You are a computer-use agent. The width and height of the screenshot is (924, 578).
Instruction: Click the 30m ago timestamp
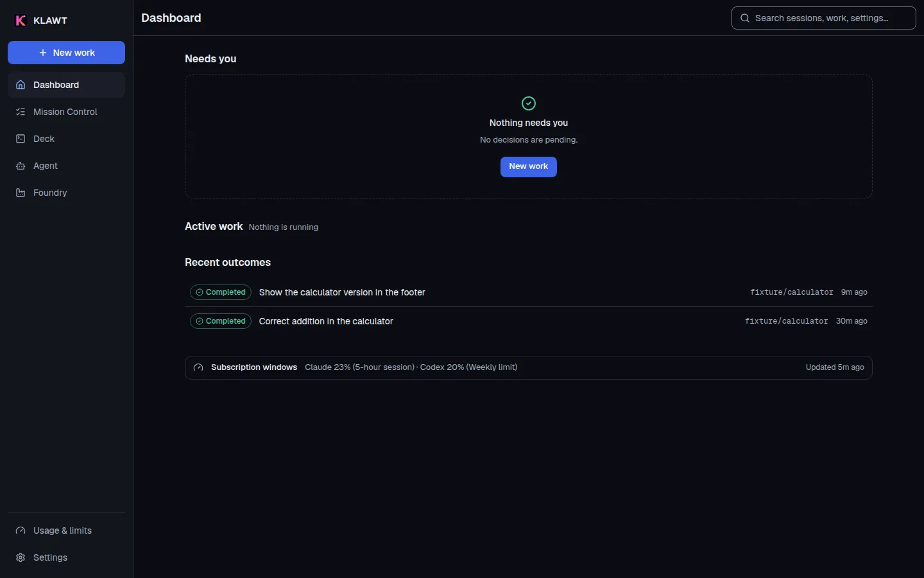pyautogui.click(x=851, y=321)
